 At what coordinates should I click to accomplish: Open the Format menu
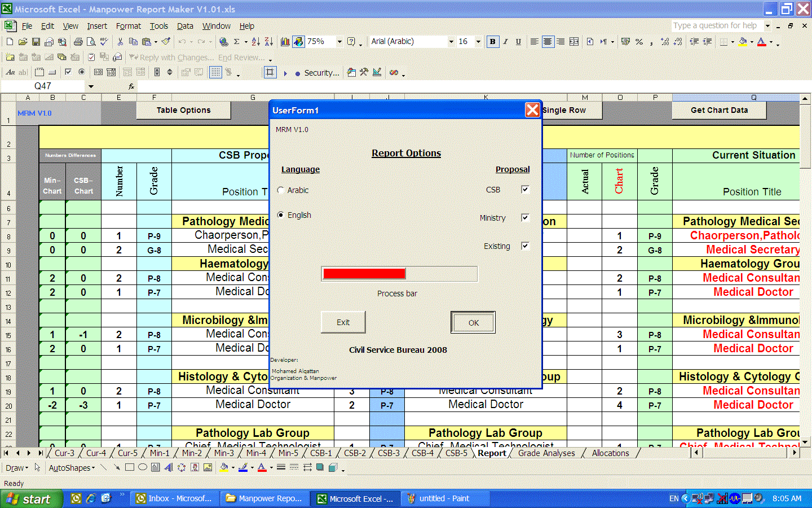coord(129,26)
